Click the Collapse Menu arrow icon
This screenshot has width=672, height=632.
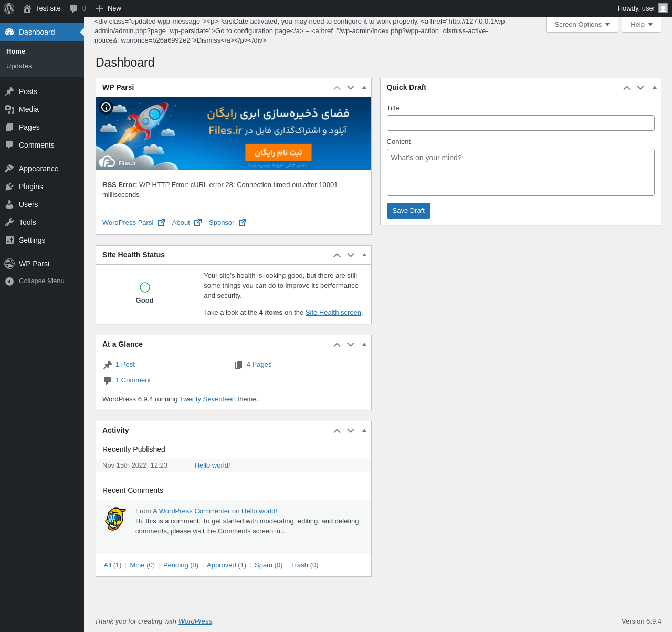(x=9, y=282)
